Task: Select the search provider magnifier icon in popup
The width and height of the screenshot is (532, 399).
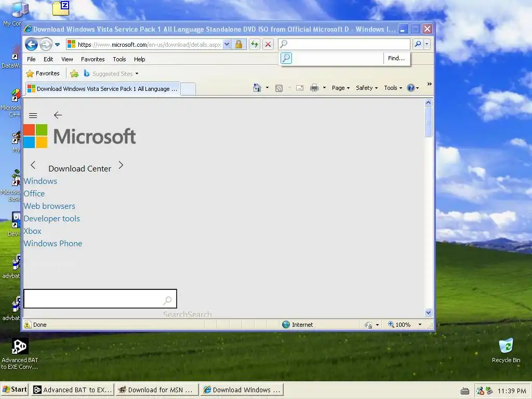Action: [286, 58]
